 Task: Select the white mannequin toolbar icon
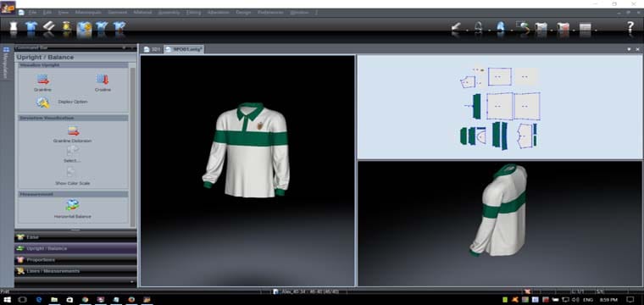click(x=14, y=27)
